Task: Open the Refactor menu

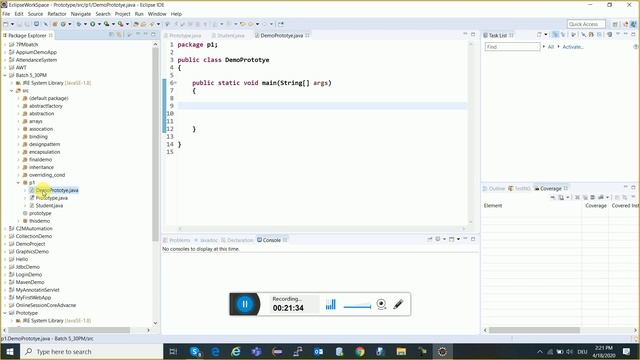Action: pos(57,14)
